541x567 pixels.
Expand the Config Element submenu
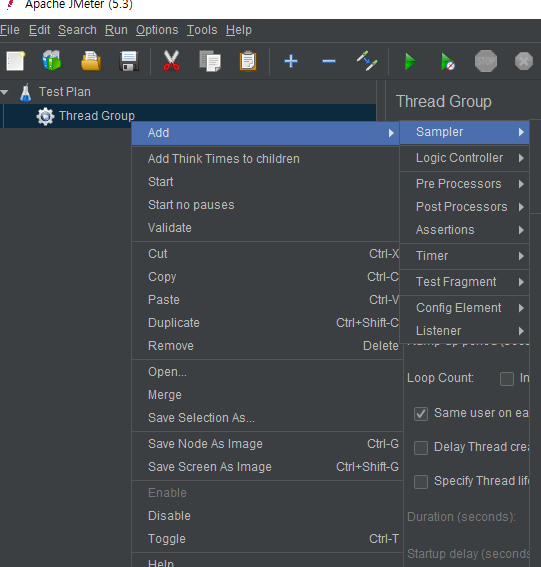464,308
